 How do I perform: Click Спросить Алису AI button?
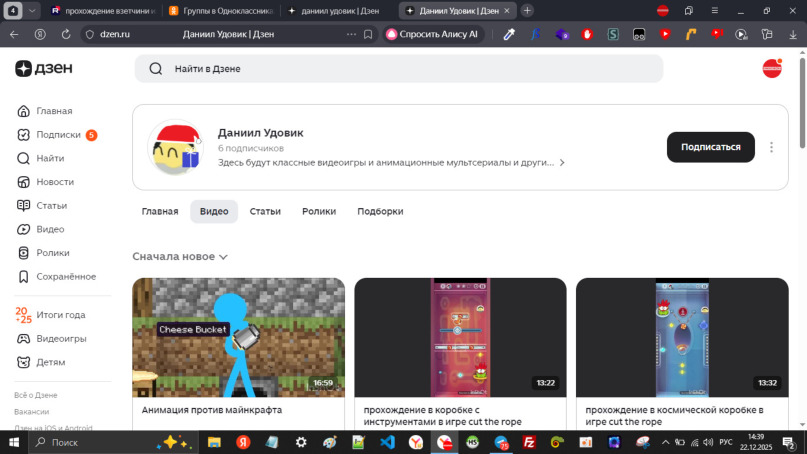(x=432, y=33)
